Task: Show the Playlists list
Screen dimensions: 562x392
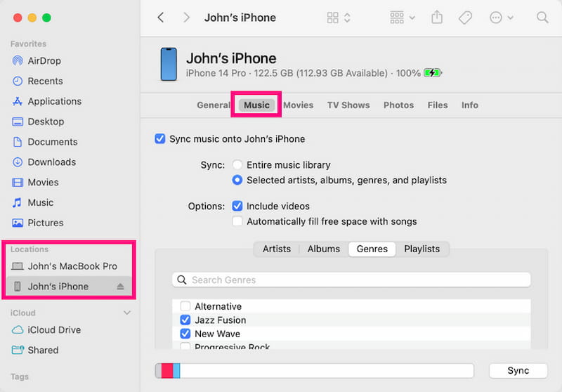Action: pyautogui.click(x=422, y=249)
